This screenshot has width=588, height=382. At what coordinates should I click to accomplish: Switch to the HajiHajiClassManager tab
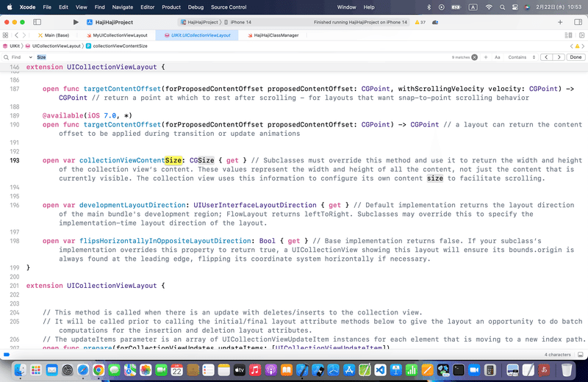click(x=273, y=35)
